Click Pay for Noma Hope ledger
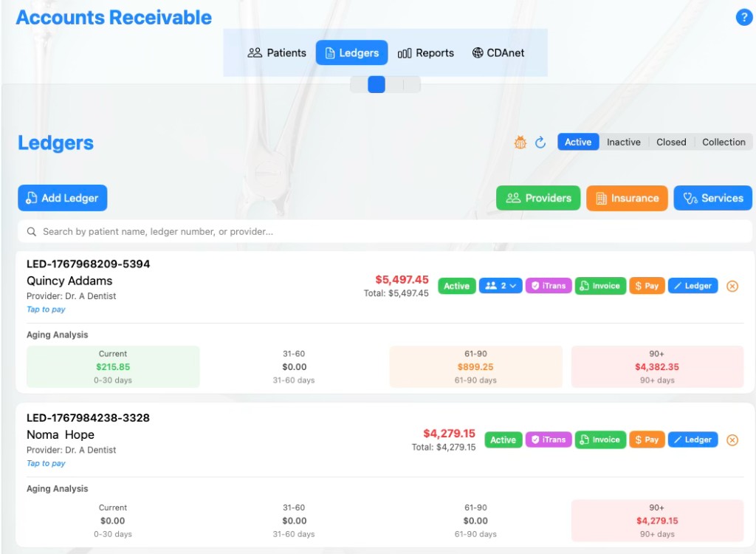The height and width of the screenshot is (554, 756). [x=647, y=440]
